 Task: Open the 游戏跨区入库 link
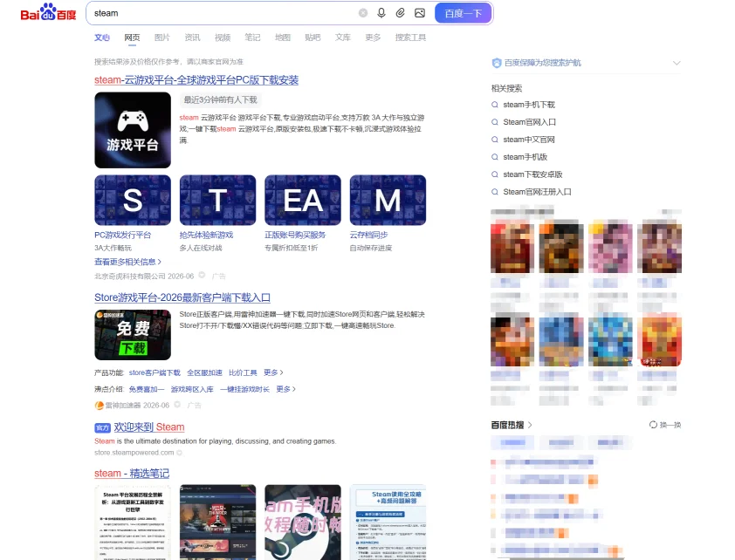(192, 389)
